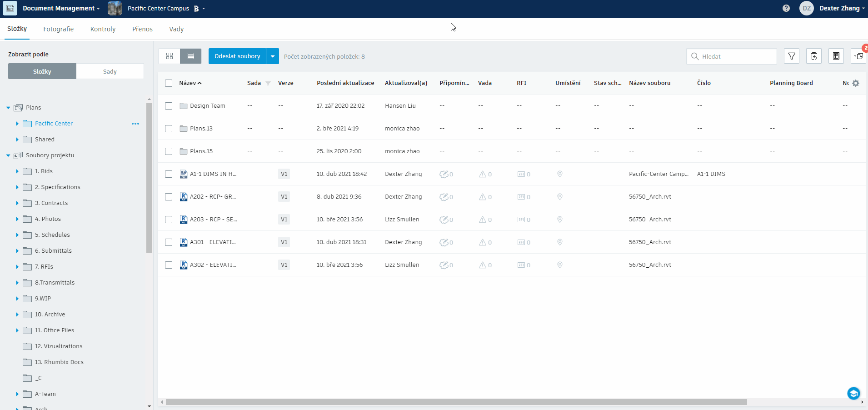This screenshot has height=410, width=868.
Task: Click the DZ user avatar
Action: [x=807, y=8]
